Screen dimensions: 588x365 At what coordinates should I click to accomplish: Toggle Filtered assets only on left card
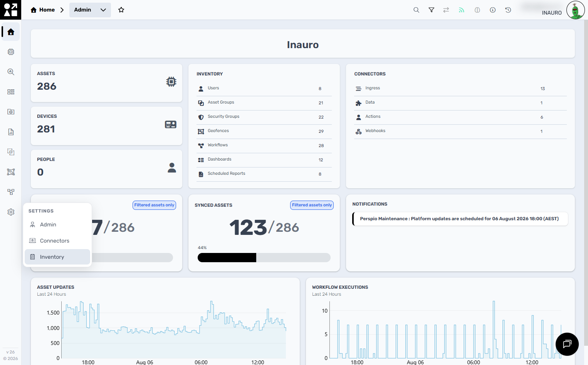[154, 205]
